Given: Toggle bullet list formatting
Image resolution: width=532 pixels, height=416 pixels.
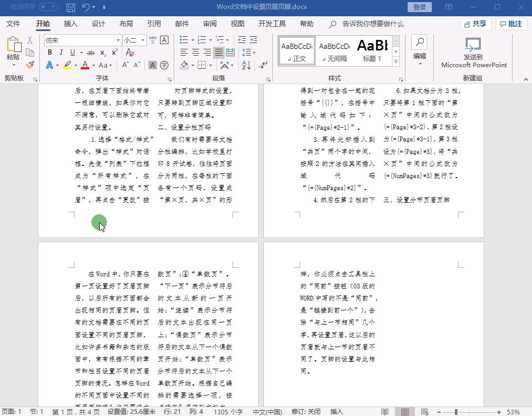Looking at the screenshot, I should 184,39.
